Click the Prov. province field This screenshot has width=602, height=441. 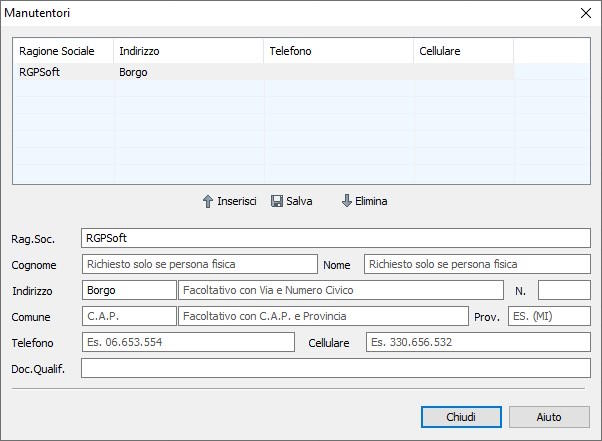point(548,316)
